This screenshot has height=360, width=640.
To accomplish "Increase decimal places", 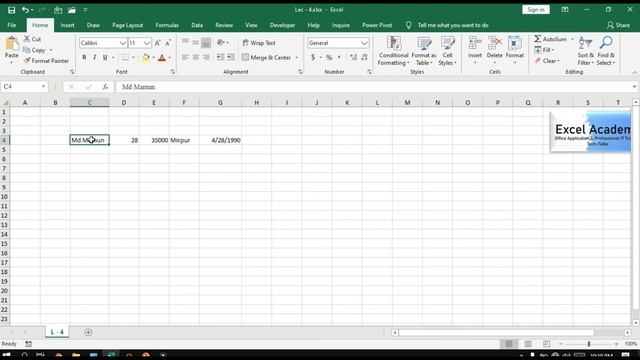I will 353,58.
